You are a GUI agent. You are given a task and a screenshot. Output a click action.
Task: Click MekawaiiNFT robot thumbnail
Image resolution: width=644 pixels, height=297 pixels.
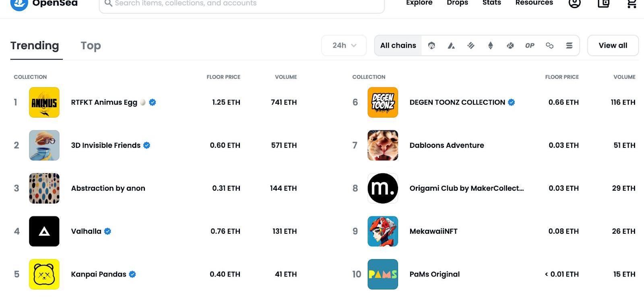(x=383, y=231)
